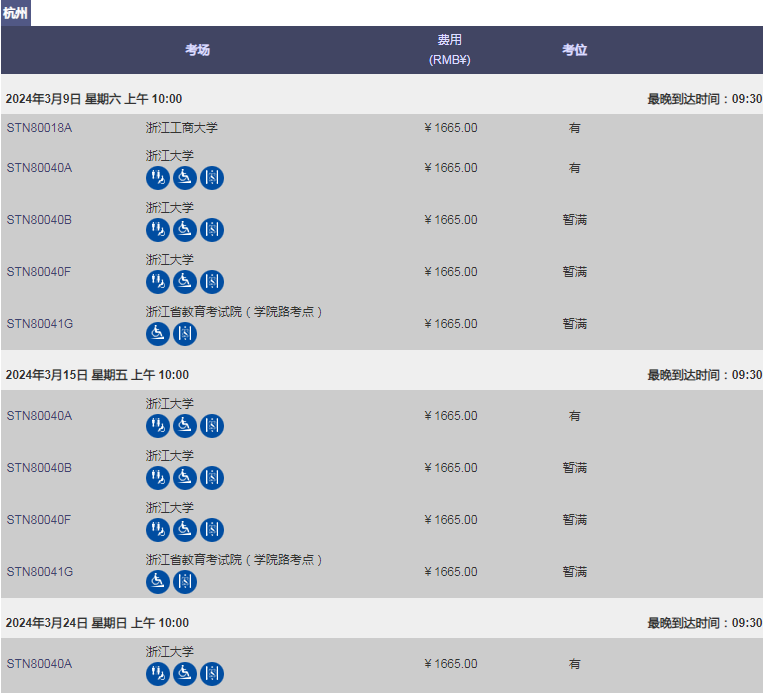Click the 考位 column header

pyautogui.click(x=574, y=50)
